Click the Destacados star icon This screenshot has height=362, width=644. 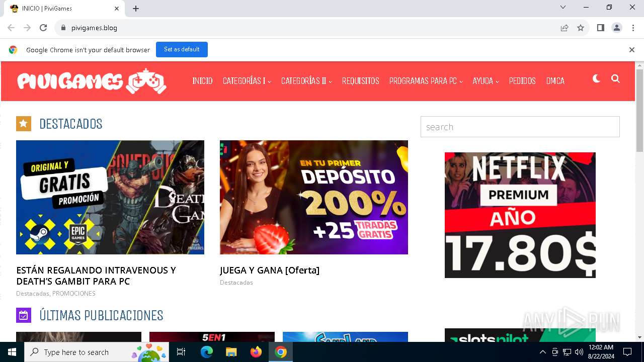(x=24, y=124)
